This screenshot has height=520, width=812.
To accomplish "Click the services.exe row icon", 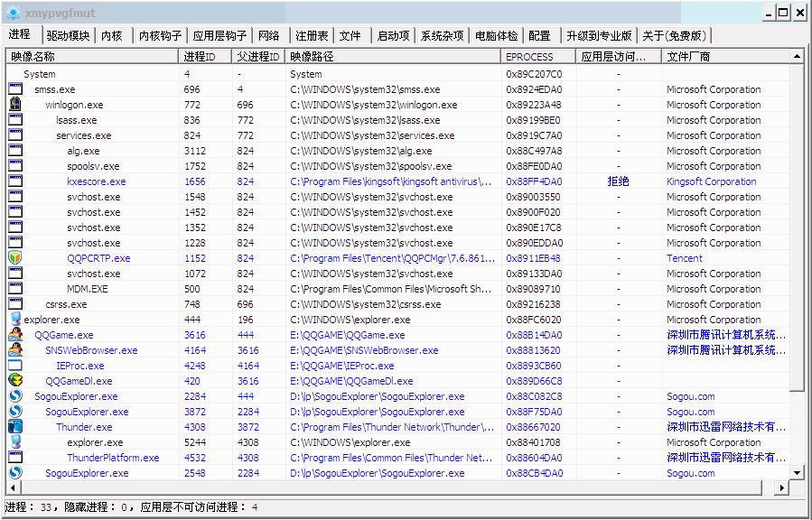I will (15, 135).
